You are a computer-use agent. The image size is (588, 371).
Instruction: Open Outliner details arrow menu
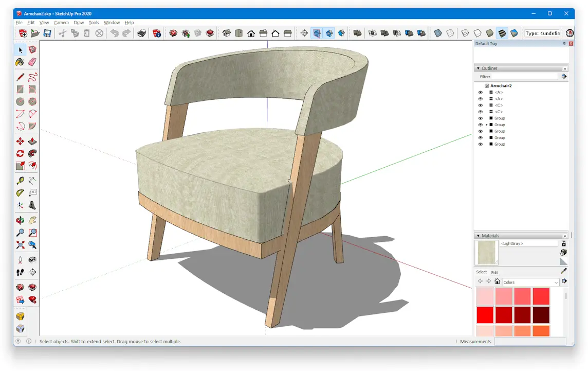point(564,77)
